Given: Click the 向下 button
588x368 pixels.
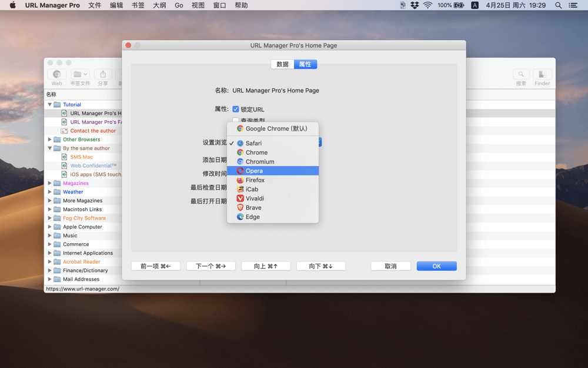Looking at the screenshot, I should point(321,266).
